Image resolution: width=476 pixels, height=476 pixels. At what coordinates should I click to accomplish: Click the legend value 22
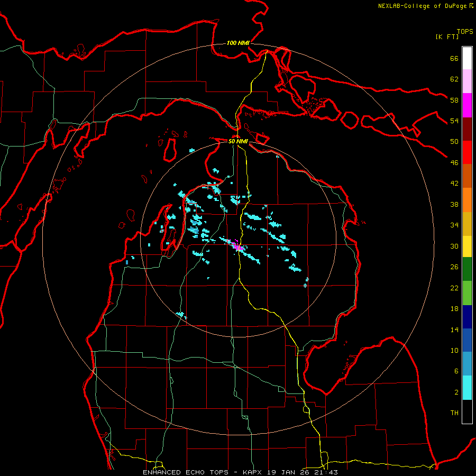tap(454, 288)
